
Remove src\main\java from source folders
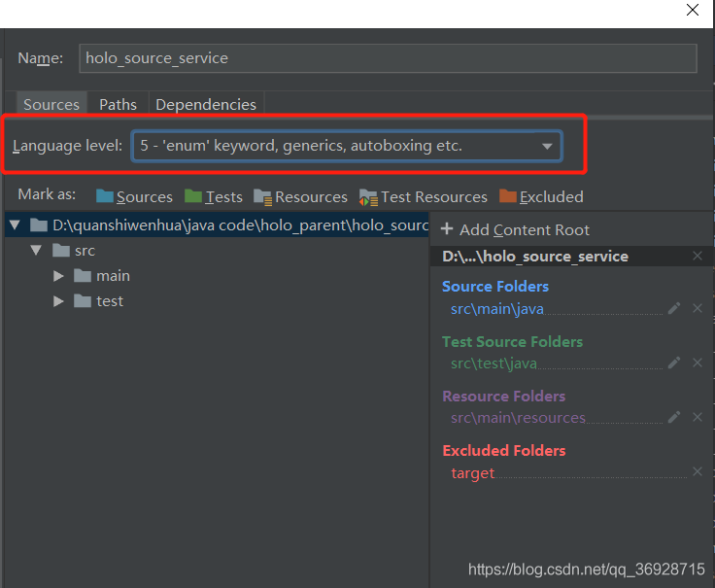pyautogui.click(x=698, y=308)
